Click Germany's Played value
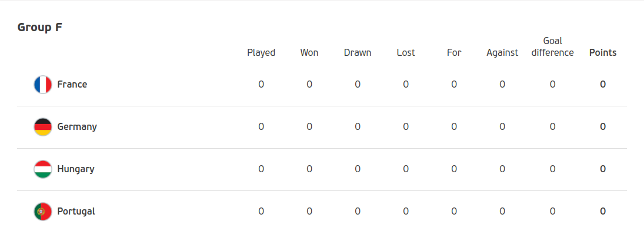This screenshot has height=231, width=644. pyautogui.click(x=261, y=127)
